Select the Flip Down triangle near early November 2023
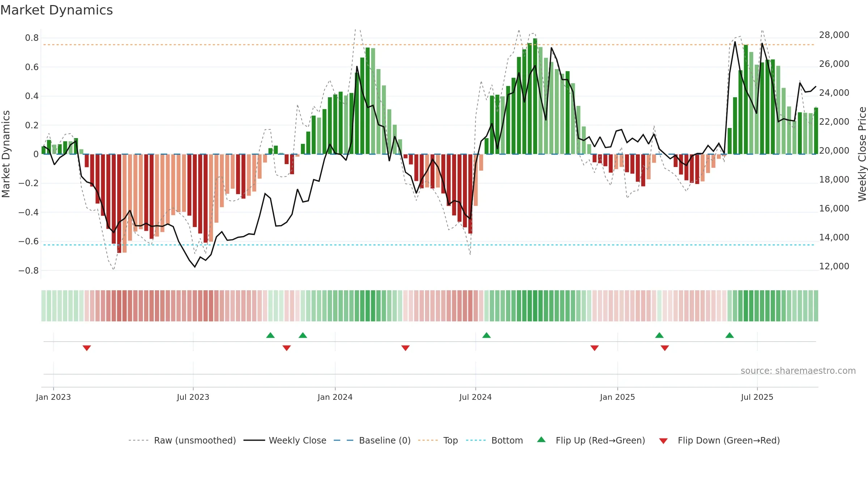Screen dimensions: 868x488 (287, 348)
